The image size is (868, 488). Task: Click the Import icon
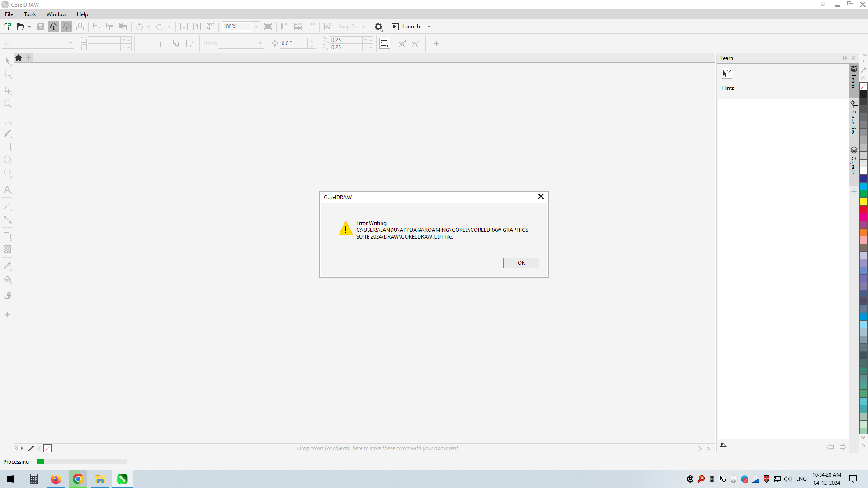click(x=184, y=27)
